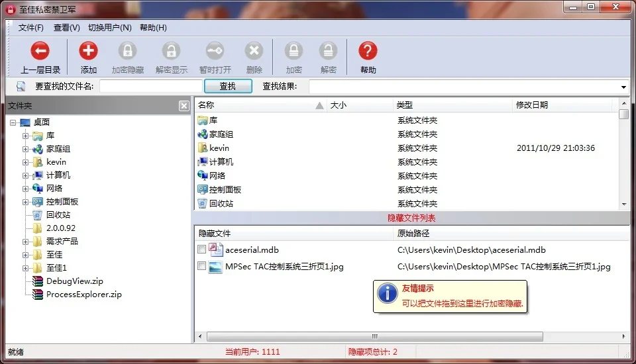The width and height of the screenshot is (636, 364).
Task: Select kevin user folder in file list
Action: 203,148
